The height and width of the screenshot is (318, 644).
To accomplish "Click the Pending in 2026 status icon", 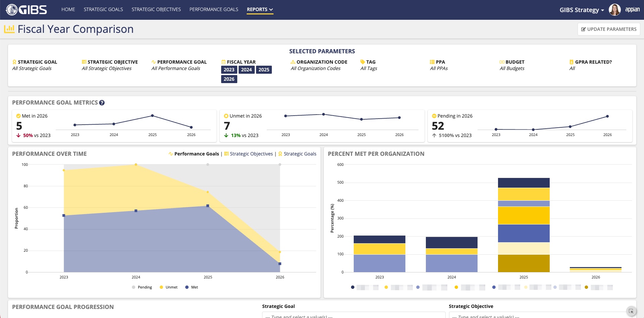I will 434,116.
